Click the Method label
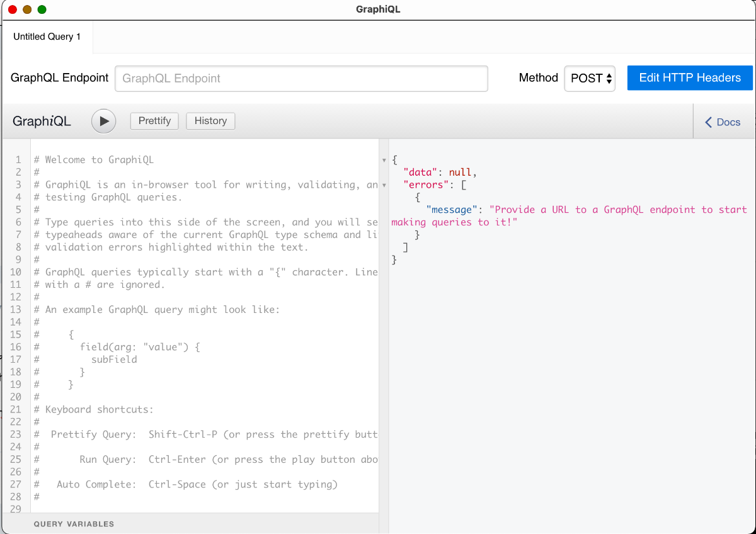This screenshot has height=534, width=756. [539, 78]
